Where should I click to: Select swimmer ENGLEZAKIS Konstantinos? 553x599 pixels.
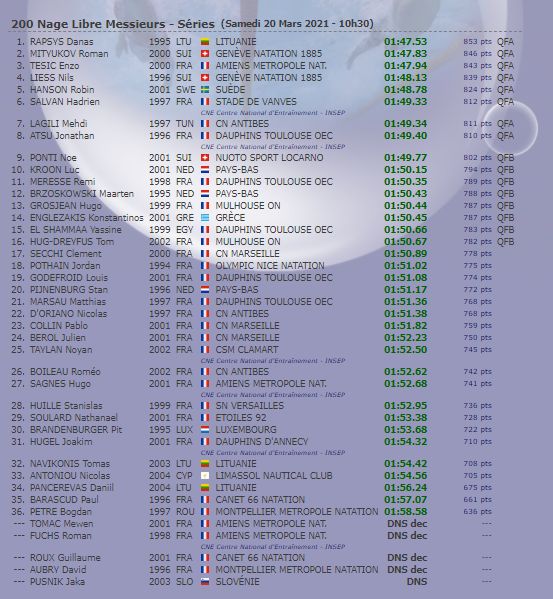tap(87, 218)
